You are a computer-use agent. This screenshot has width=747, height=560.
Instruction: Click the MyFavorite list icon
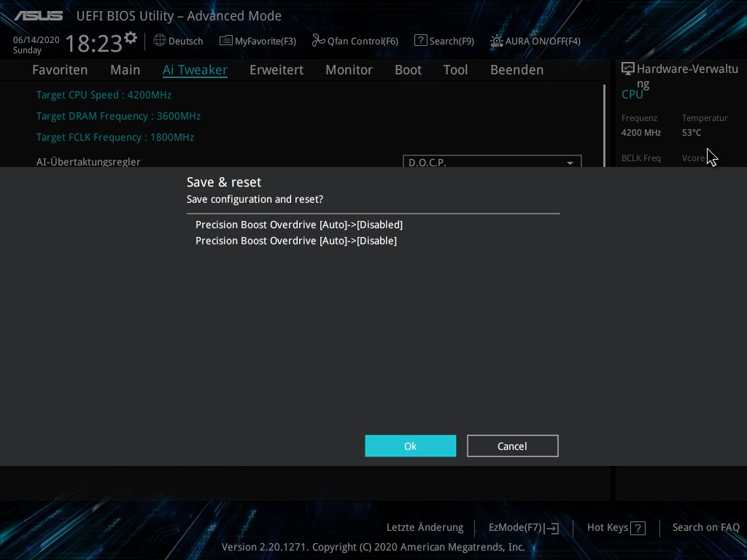(x=226, y=41)
